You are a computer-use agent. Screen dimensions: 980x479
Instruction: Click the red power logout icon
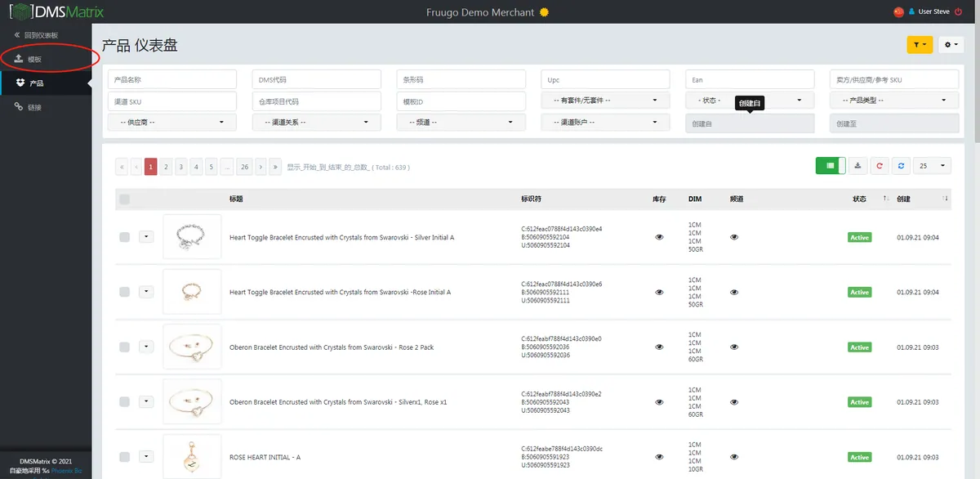[960, 12]
